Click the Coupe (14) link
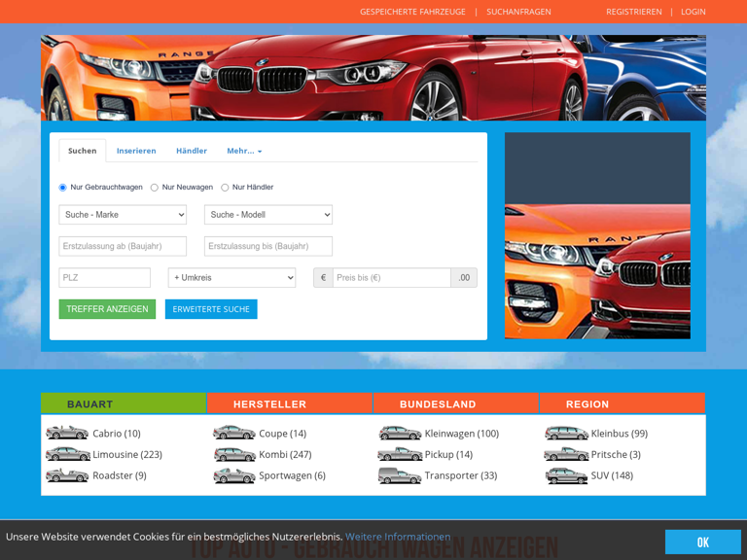The width and height of the screenshot is (747, 560). (x=282, y=434)
